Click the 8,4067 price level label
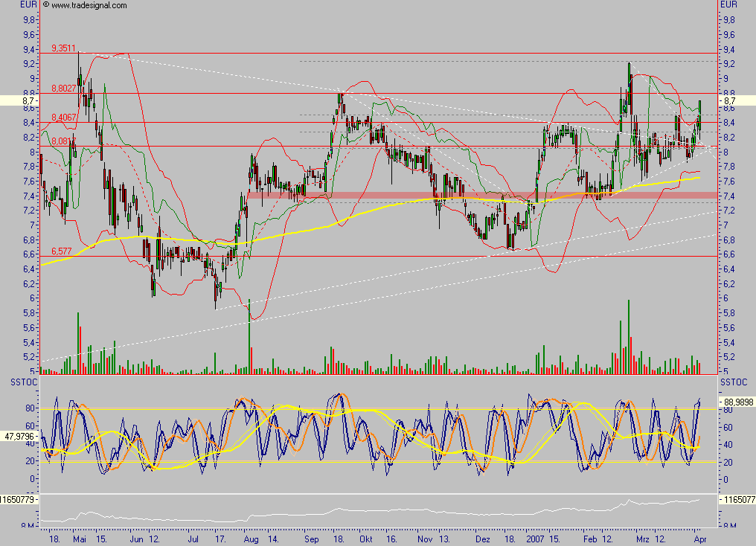Viewport: 756px width, 546px height. [63, 118]
